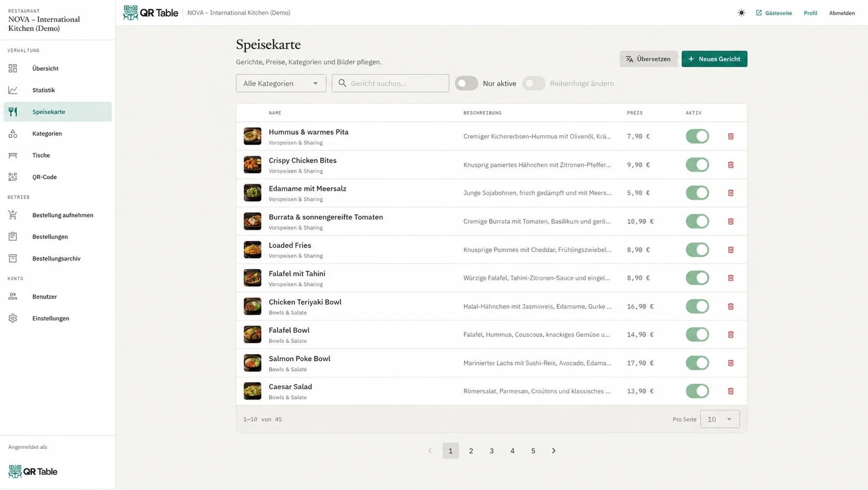Toggle the light/dark theme sun icon
Viewport: 868px width, 490px height.
coord(741,13)
